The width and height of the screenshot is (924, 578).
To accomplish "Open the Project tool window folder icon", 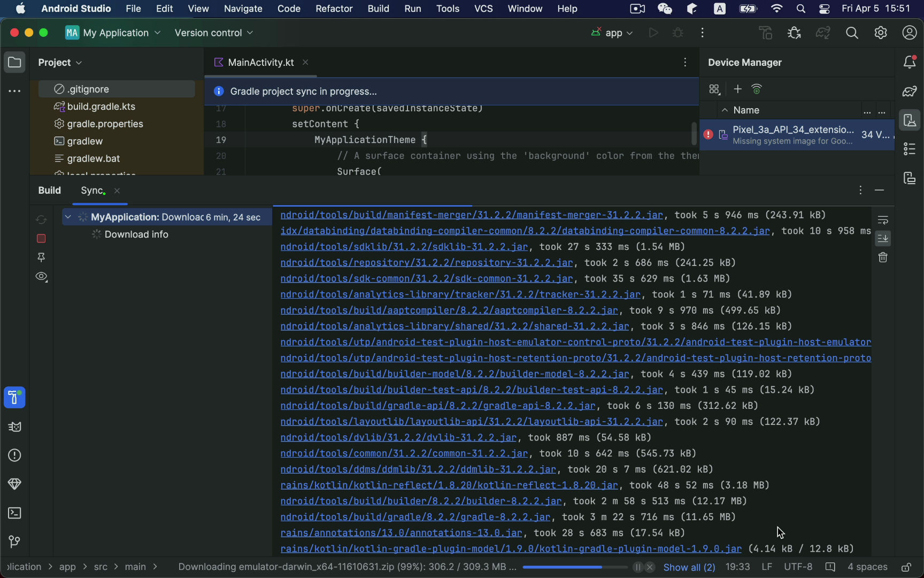I will [x=14, y=63].
